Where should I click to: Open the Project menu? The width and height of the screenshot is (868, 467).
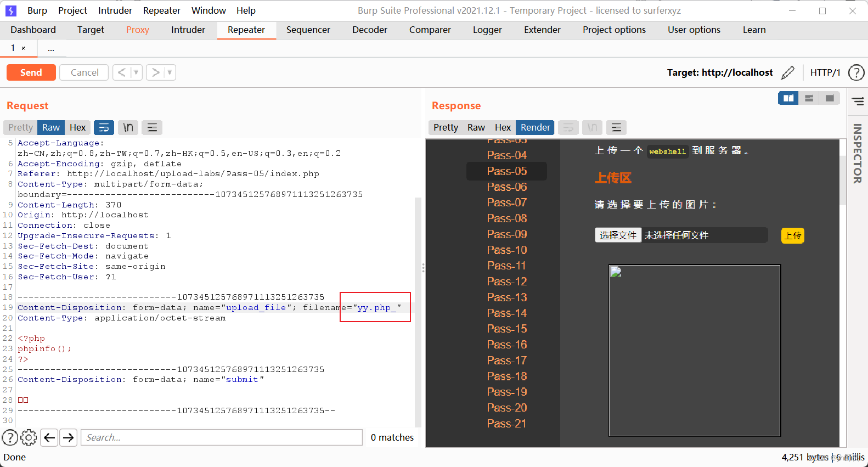(x=72, y=10)
